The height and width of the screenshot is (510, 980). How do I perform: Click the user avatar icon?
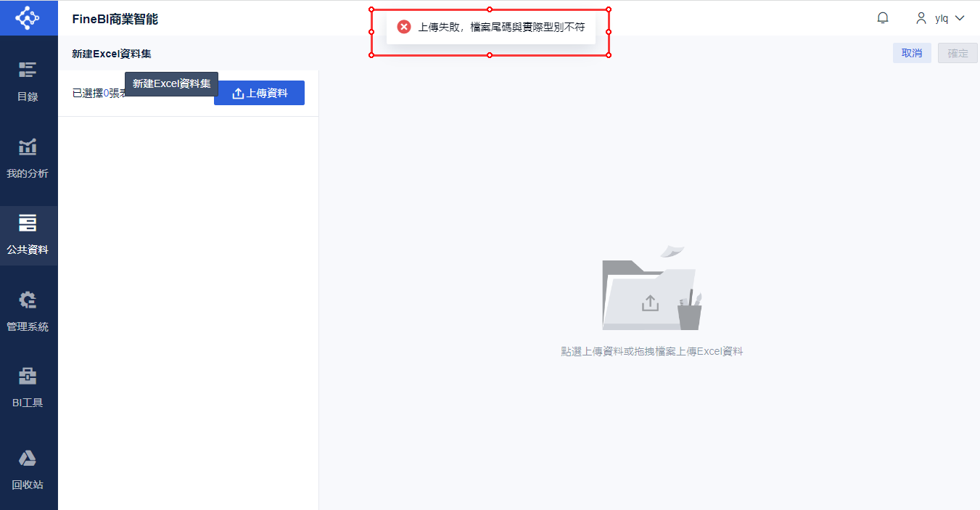[x=921, y=18]
